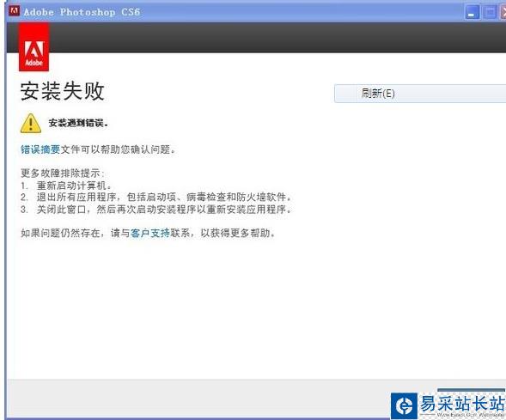Viewport: 506px width, 420px height.
Task: Click the 安装遇到错误 message text
Action: point(78,123)
